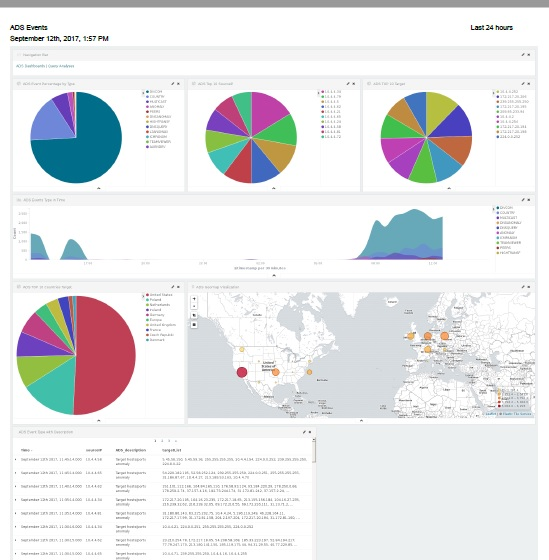549x560 pixels.
Task: Toggle the legend arrow of top countries pie
Action: [143, 296]
